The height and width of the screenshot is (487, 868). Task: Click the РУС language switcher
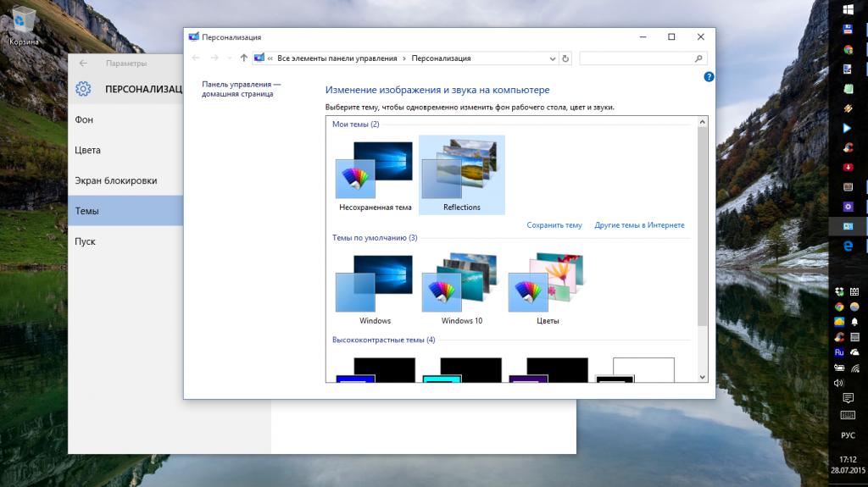click(x=847, y=435)
